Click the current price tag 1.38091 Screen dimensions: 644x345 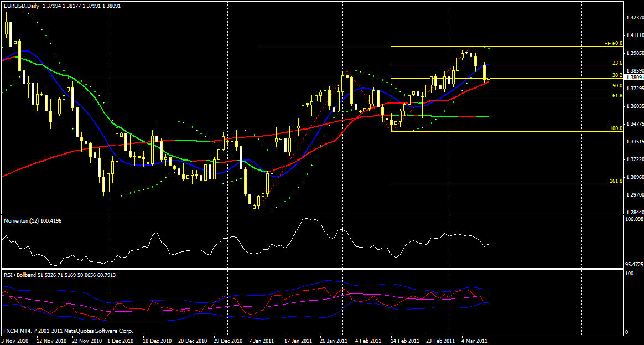click(x=633, y=78)
